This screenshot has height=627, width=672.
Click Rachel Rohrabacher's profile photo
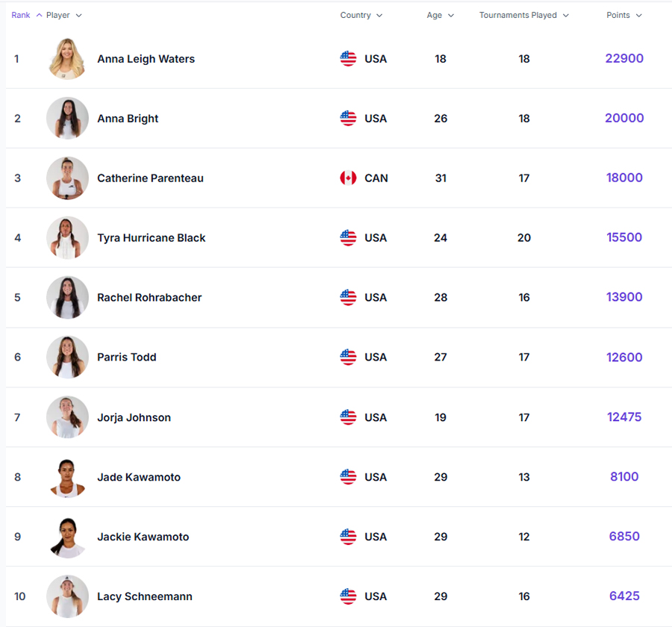tap(67, 297)
